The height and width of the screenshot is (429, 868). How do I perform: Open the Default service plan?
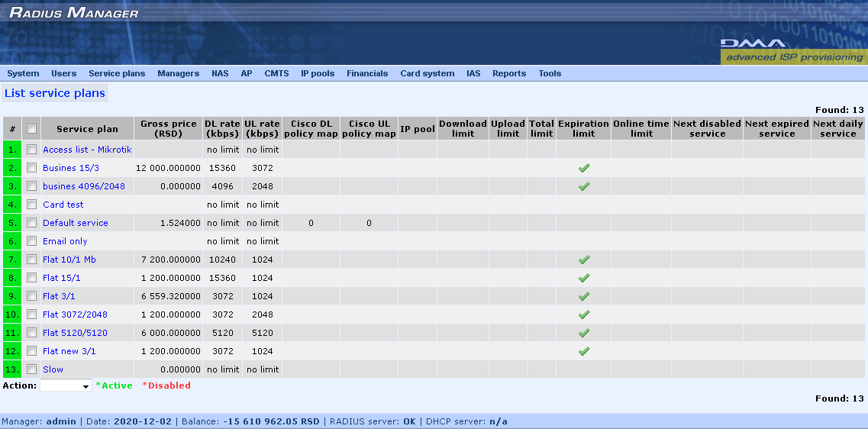click(x=76, y=223)
